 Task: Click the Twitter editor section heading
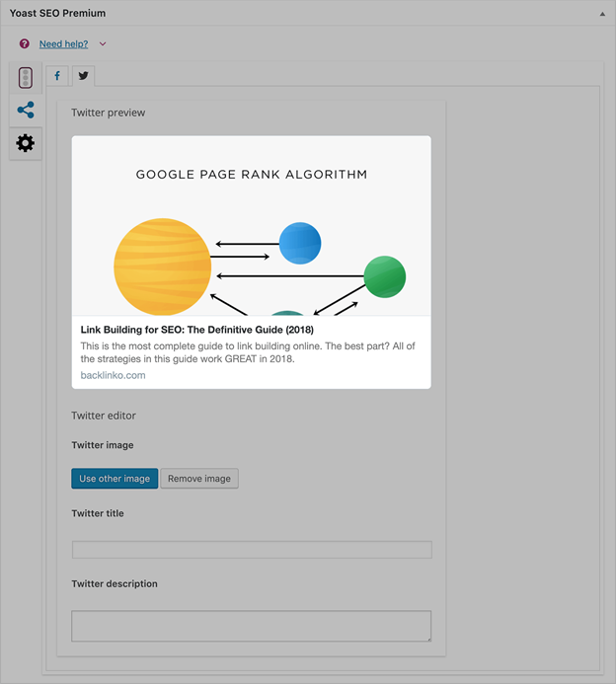[104, 416]
